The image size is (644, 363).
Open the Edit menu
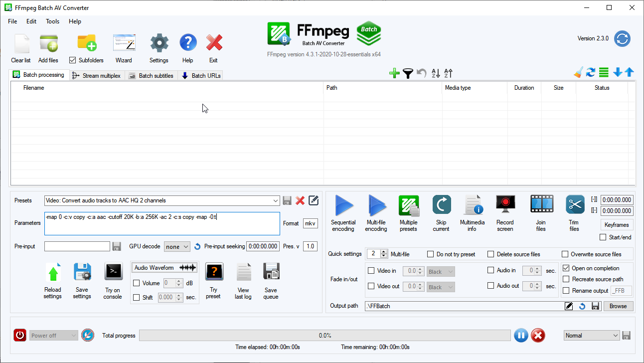pyautogui.click(x=31, y=21)
